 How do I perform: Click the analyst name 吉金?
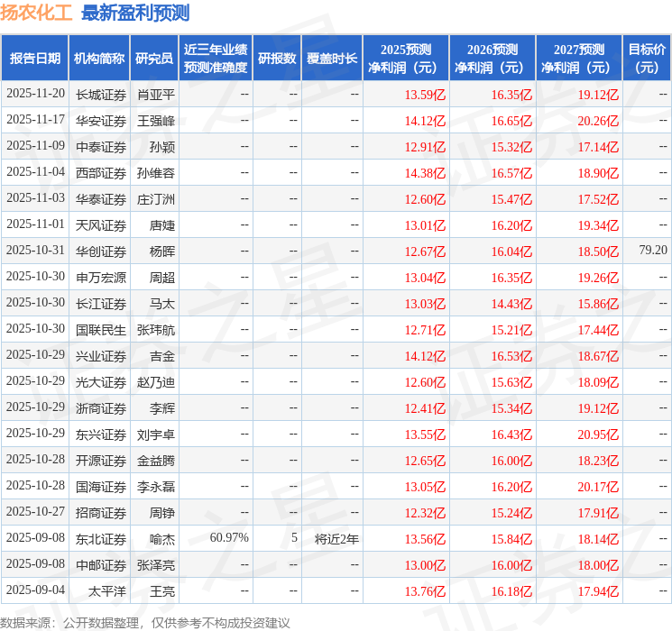click(162, 356)
